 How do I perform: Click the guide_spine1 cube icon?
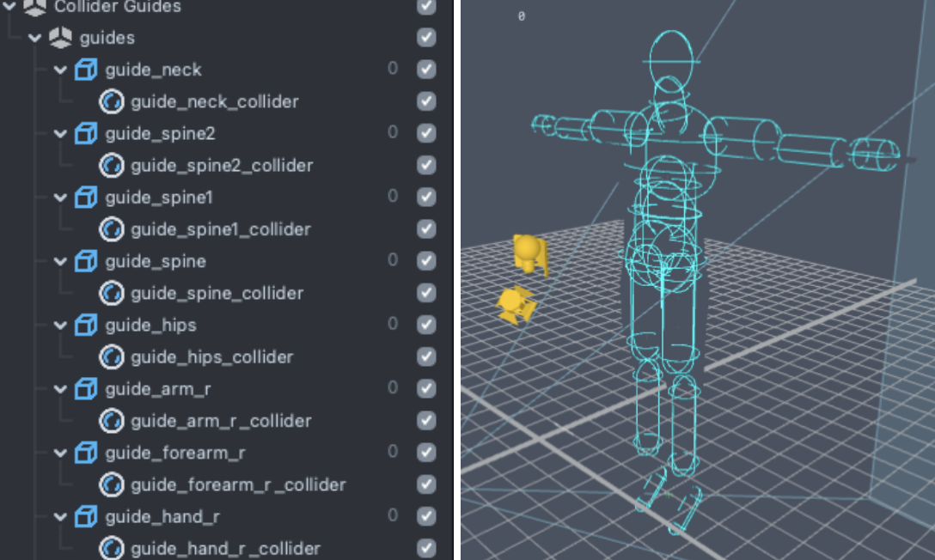86,198
